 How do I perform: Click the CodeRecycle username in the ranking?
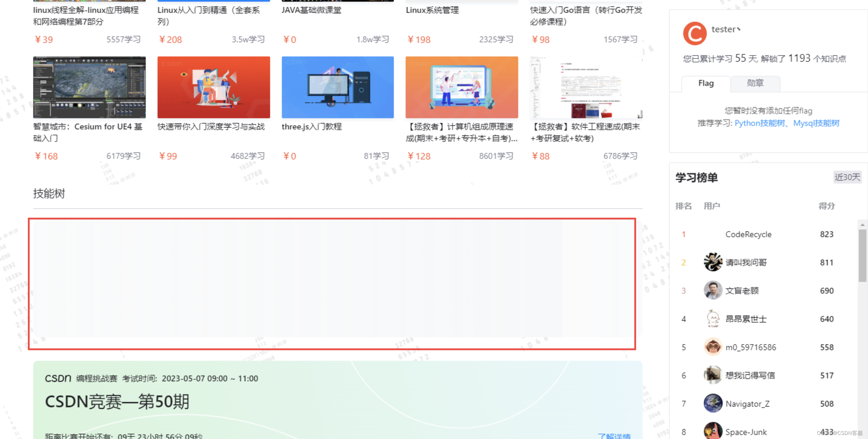click(x=748, y=234)
